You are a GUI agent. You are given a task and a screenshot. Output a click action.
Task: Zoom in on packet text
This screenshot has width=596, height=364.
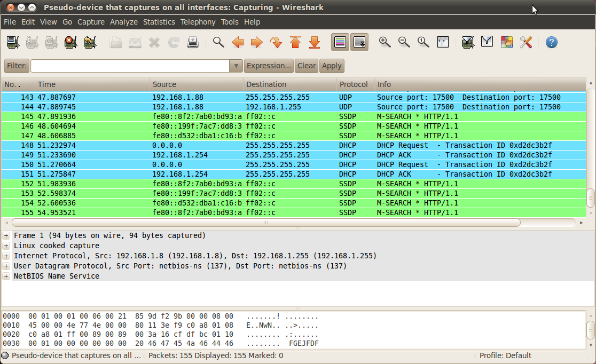click(x=385, y=42)
